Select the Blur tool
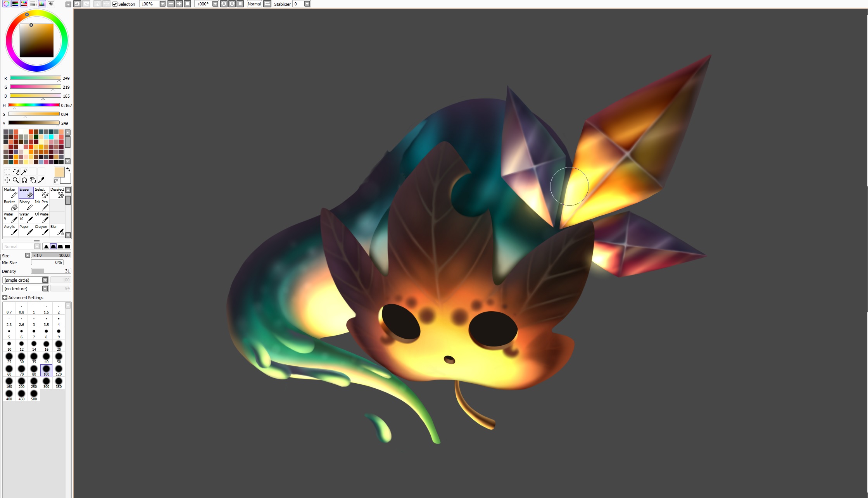This screenshot has height=498, width=868. pos(57,230)
